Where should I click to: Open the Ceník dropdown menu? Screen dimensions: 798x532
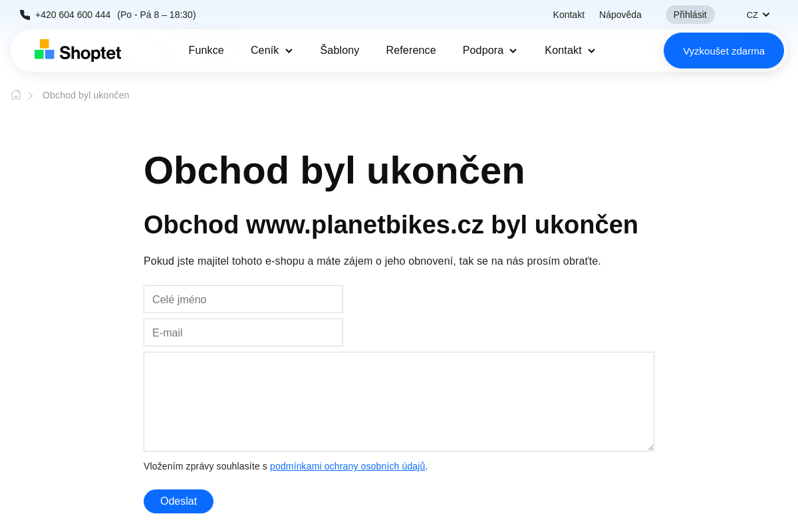266,51
